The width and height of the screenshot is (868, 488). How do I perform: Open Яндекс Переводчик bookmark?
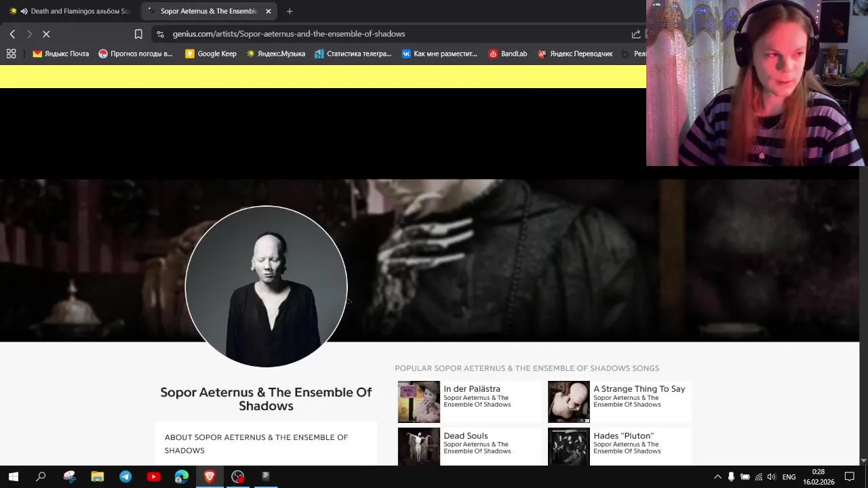coord(575,54)
